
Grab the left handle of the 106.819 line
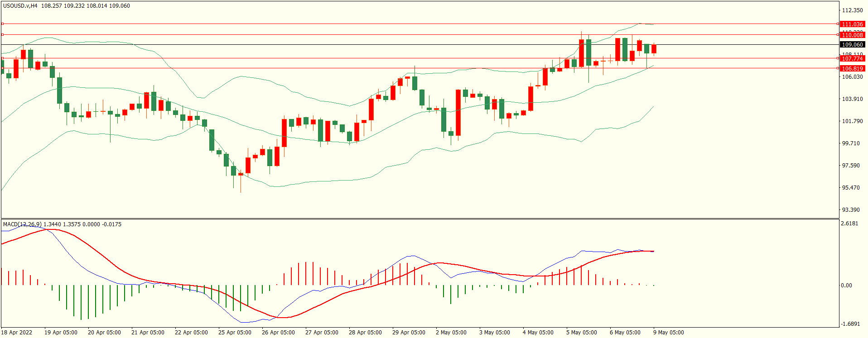(x=2, y=68)
